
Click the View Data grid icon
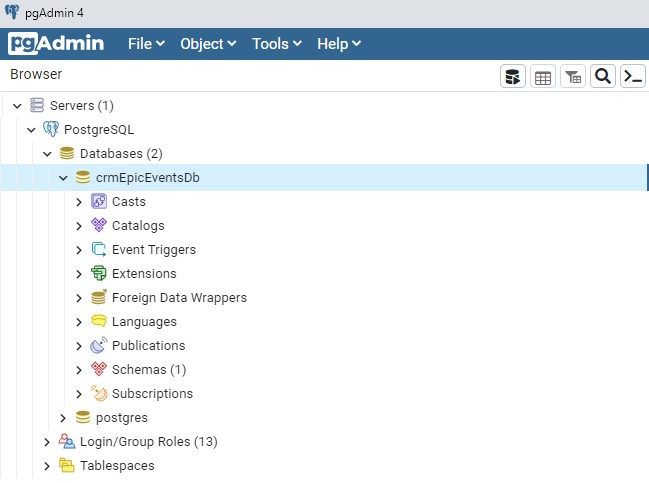(543, 76)
